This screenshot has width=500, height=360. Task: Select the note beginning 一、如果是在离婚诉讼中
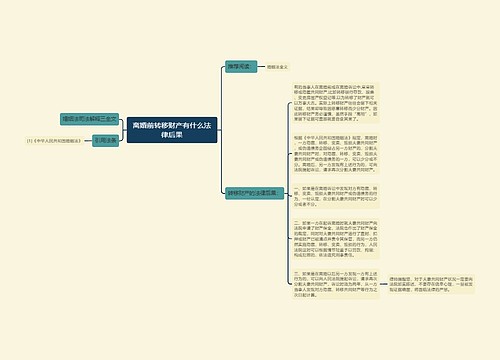[x=336, y=196]
